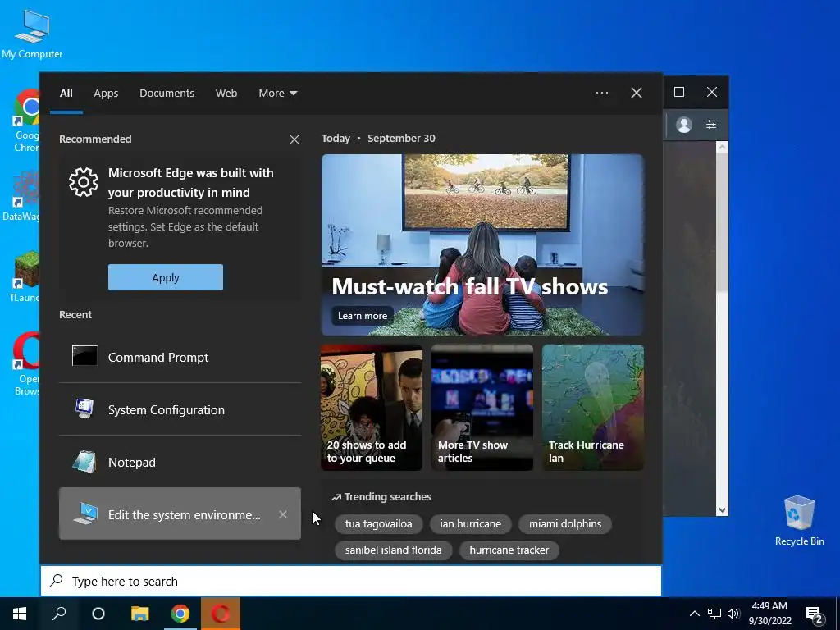Viewport: 840px width, 630px height.
Task: Search trending sanibel island florida
Action: pyautogui.click(x=393, y=550)
